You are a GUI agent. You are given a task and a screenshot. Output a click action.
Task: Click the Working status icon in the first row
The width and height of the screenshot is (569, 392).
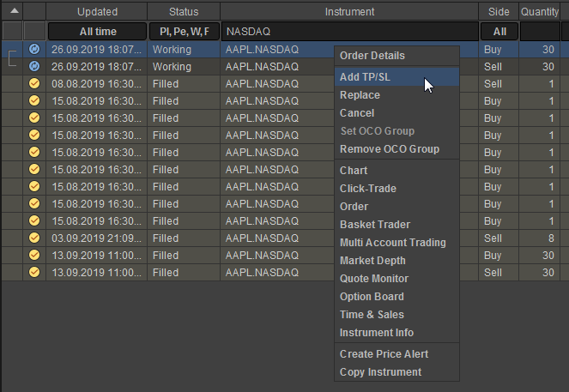click(x=34, y=50)
